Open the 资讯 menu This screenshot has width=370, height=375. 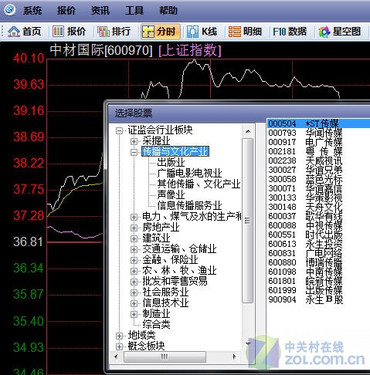click(x=100, y=10)
